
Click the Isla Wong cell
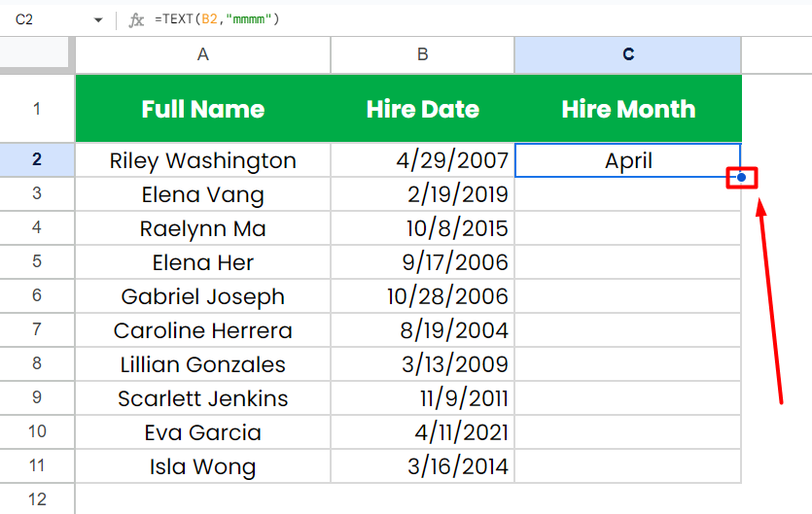point(203,466)
